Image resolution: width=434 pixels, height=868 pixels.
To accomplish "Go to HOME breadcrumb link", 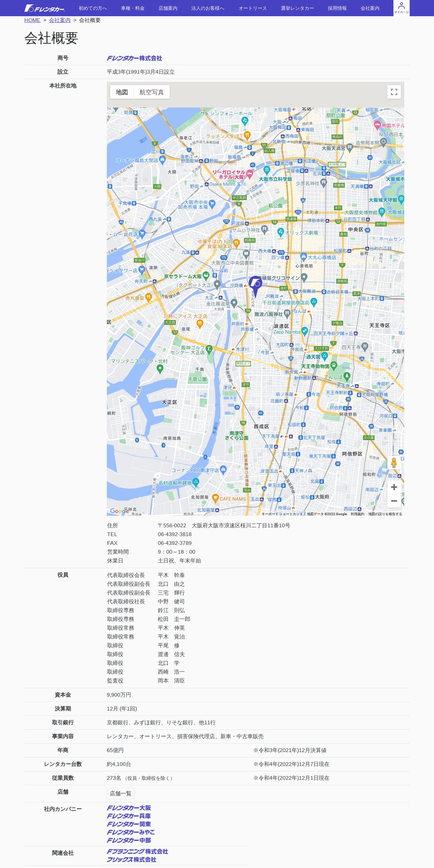I will click(x=32, y=20).
